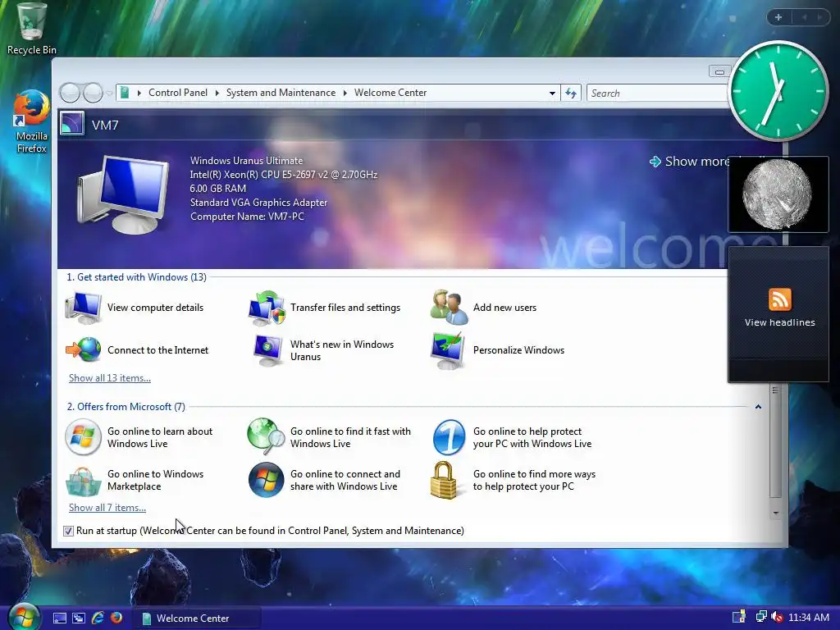
Task: Launch Firefox from the quick launch bar
Action: 116,618
